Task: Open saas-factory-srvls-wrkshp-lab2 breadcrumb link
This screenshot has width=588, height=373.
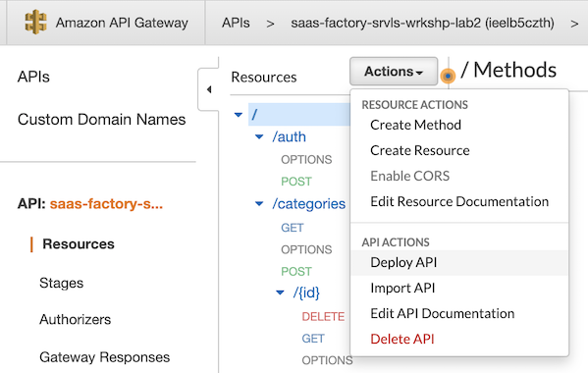Action: click(423, 23)
